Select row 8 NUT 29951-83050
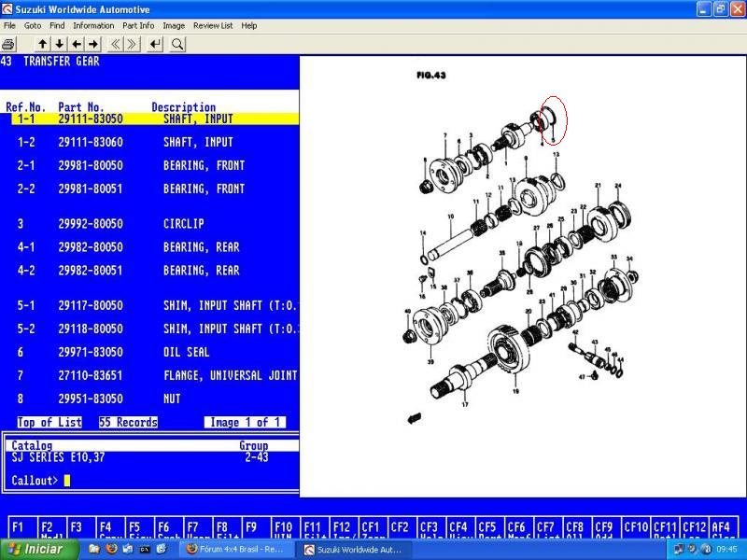 pyautogui.click(x=155, y=399)
